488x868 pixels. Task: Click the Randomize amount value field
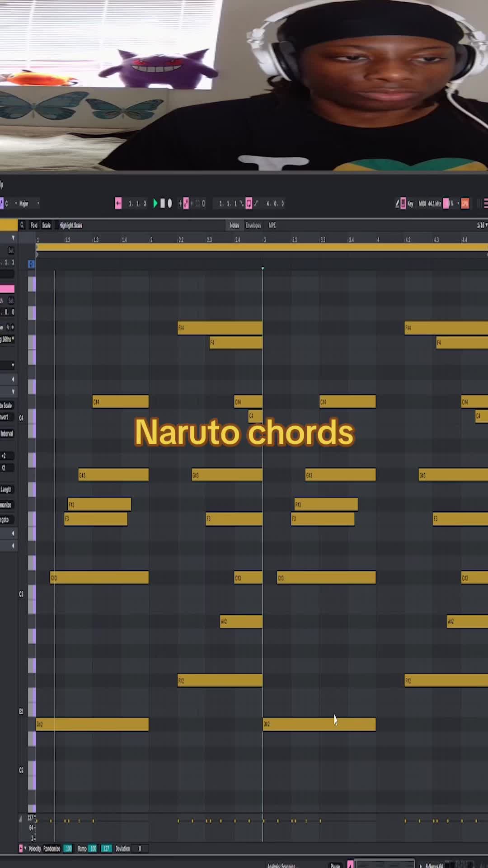click(x=68, y=849)
